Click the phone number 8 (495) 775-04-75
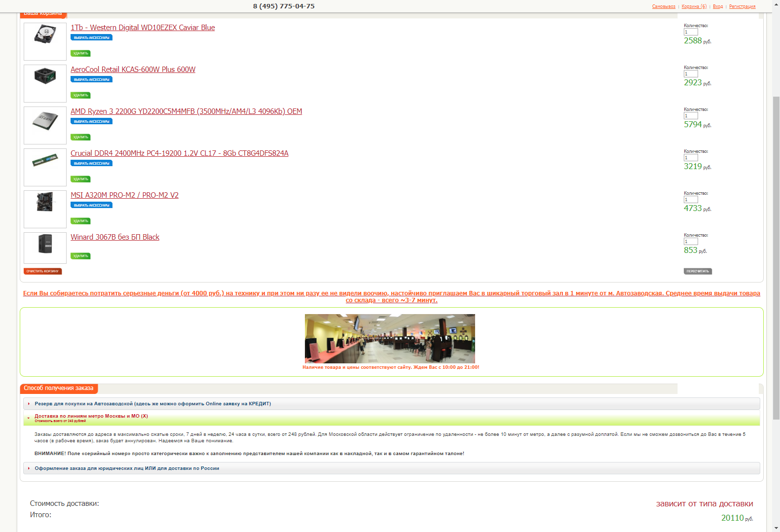This screenshot has width=780, height=532. [x=284, y=6]
